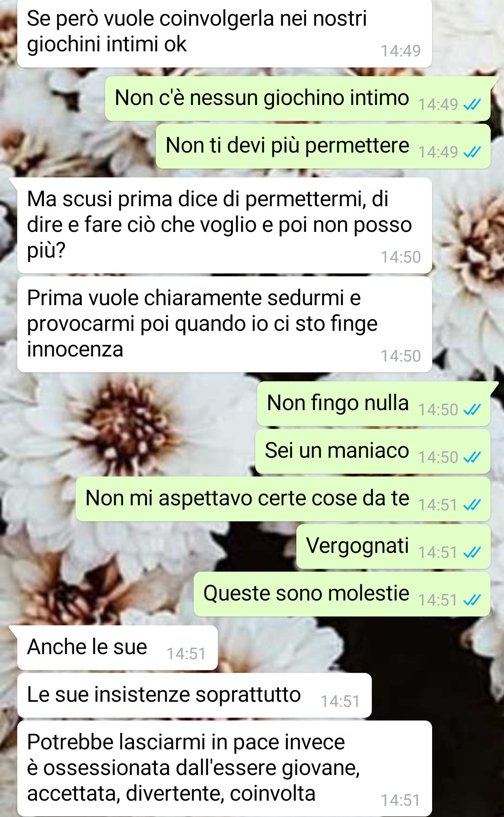Tap the 'Non fingo nulla' sent message text
The height and width of the screenshot is (817, 504).
(338, 403)
